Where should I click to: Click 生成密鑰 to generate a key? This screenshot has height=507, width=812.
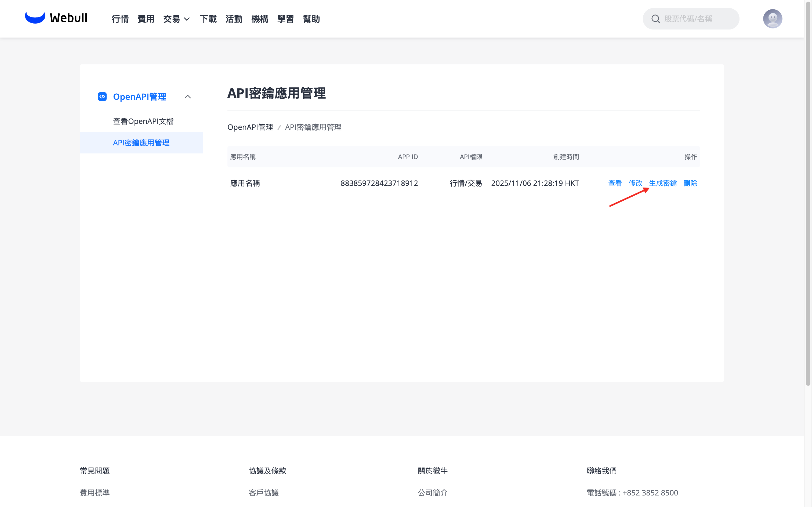663,183
